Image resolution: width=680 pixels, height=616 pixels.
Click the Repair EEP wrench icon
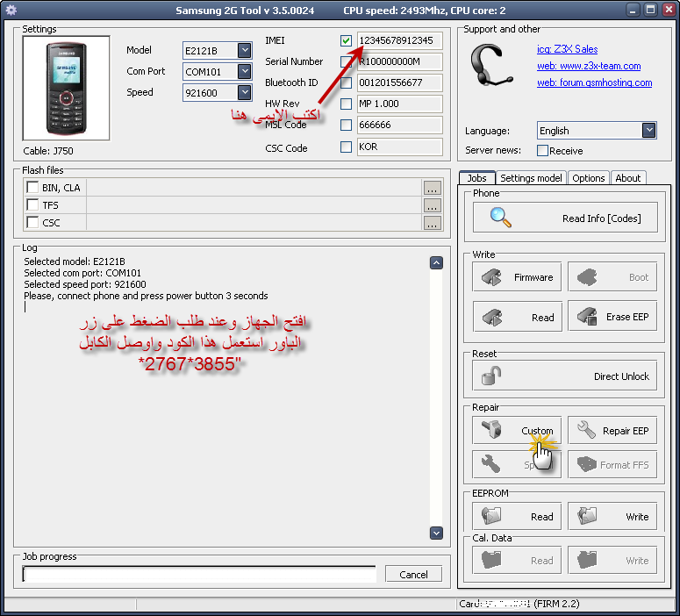pos(586,430)
